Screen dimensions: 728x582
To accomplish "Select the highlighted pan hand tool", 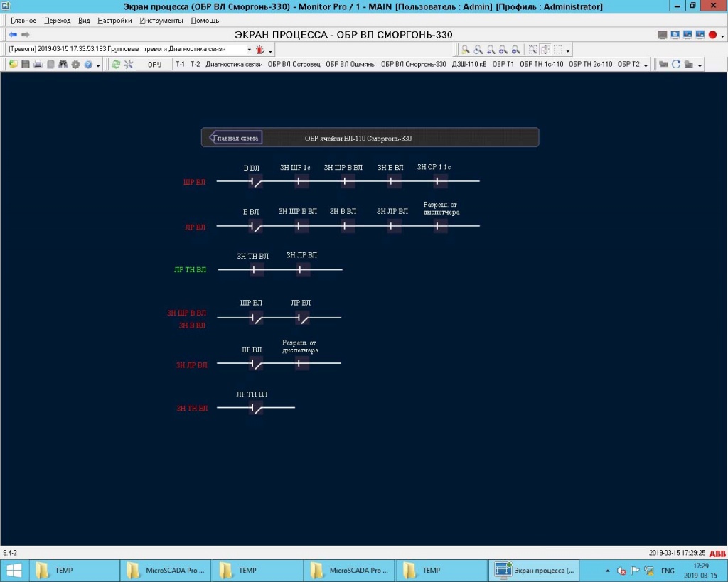I will pyautogui.click(x=545, y=50).
